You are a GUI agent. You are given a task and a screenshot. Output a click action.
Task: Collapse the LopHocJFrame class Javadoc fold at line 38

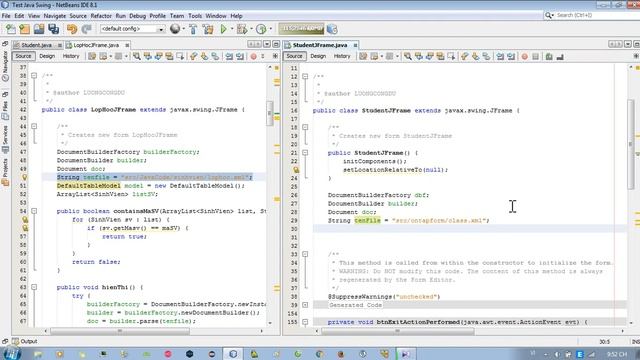[x=34, y=76]
